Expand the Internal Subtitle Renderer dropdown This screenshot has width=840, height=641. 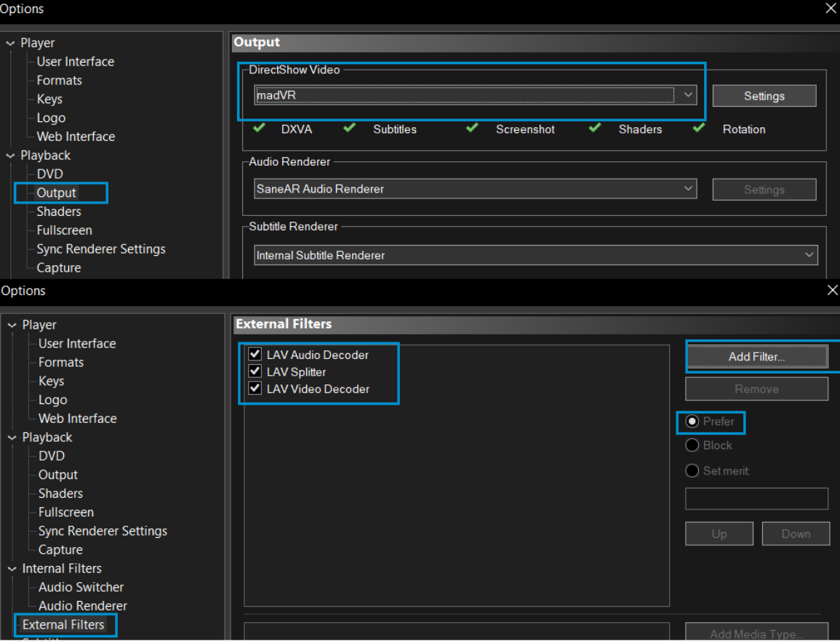(x=809, y=255)
